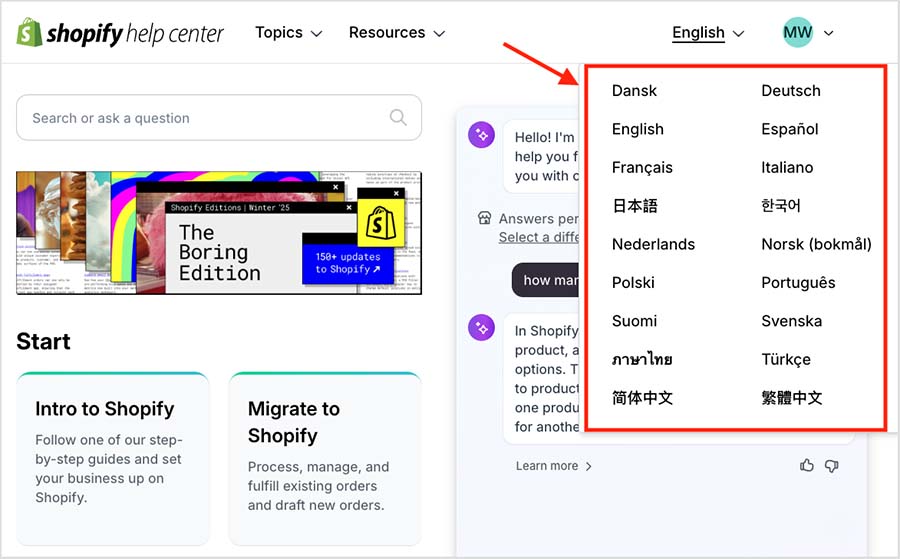900x559 pixels.
Task: Click the 150+ updates to Shopify button
Action: 348,263
